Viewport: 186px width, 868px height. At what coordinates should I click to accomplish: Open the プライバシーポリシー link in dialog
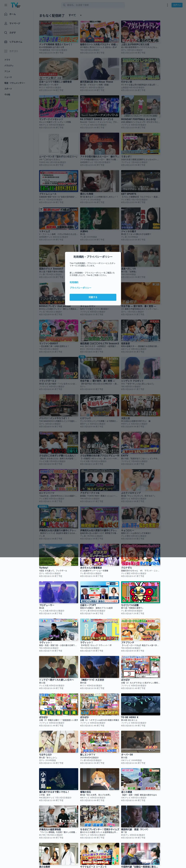(x=80, y=288)
